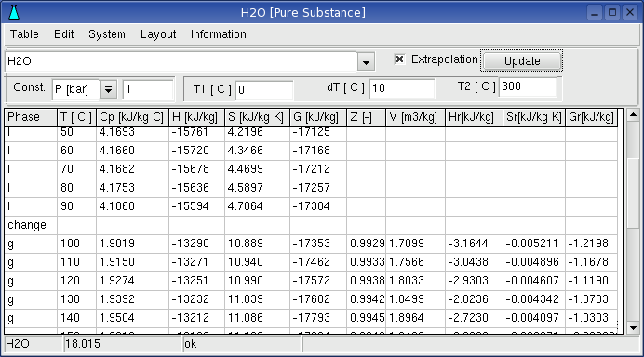Select Z value 0.9938 cell
This screenshot has width=644, height=357.
coord(366,281)
